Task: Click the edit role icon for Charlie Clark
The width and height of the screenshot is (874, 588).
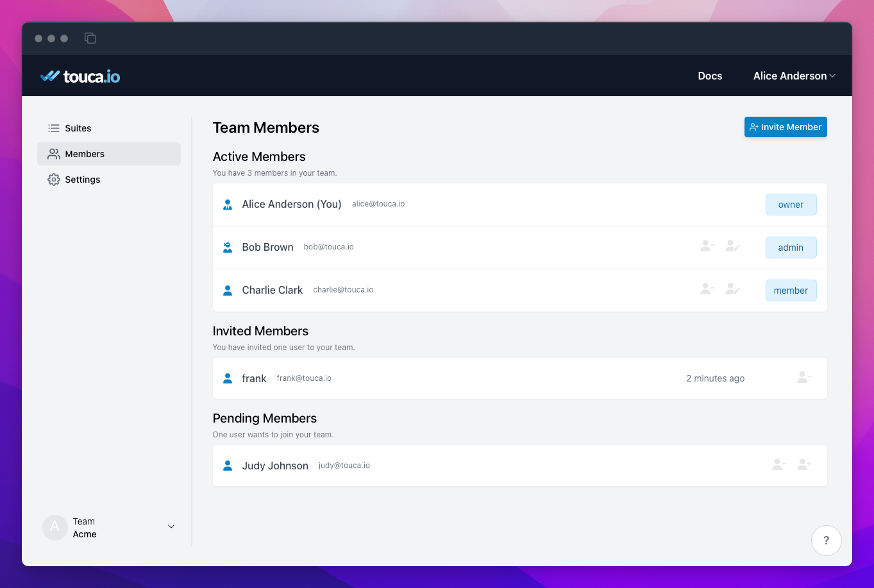Action: click(733, 289)
